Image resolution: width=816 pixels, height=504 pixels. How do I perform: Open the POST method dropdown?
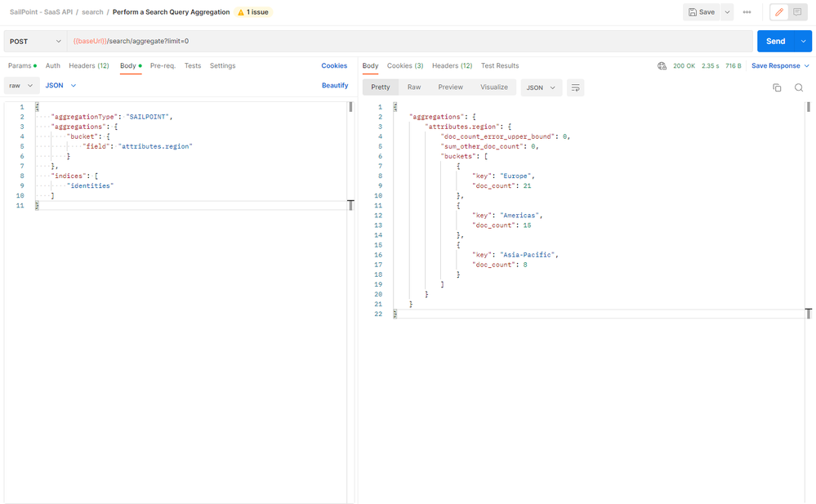tap(36, 41)
